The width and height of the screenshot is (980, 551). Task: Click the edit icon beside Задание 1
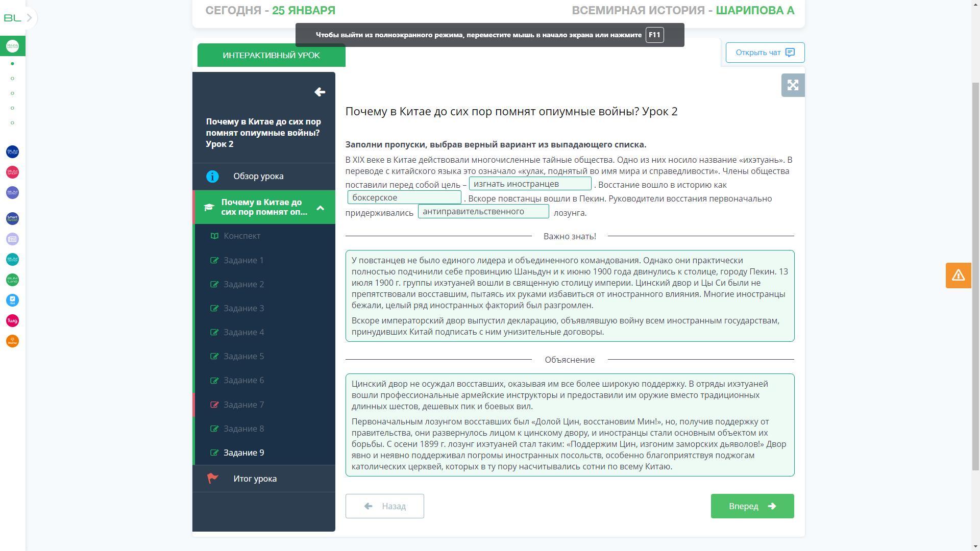point(214,260)
